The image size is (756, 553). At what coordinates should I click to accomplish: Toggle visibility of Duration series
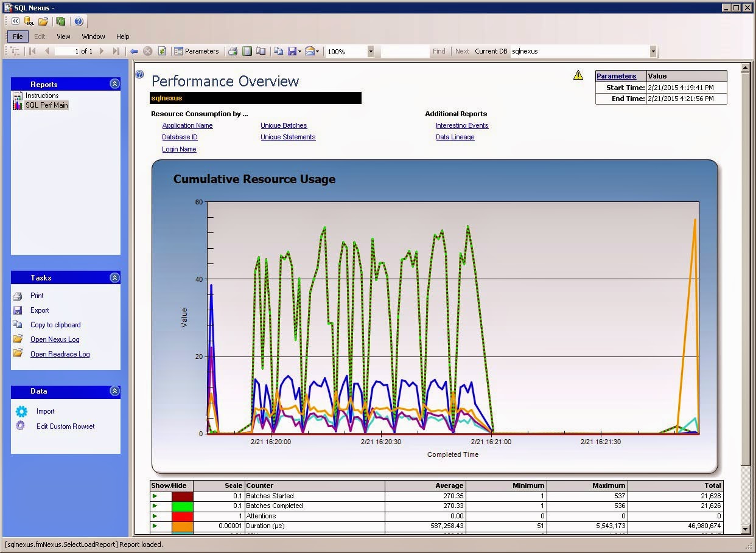(155, 526)
